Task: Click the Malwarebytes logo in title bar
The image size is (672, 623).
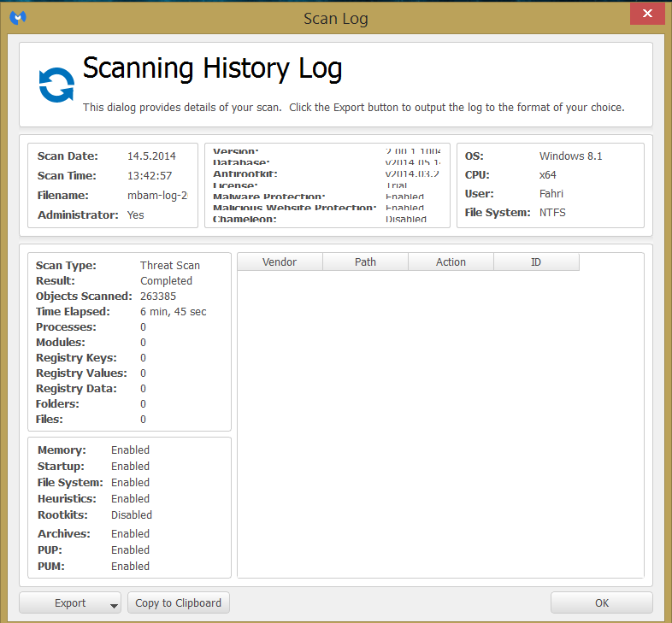Action: 18,18
